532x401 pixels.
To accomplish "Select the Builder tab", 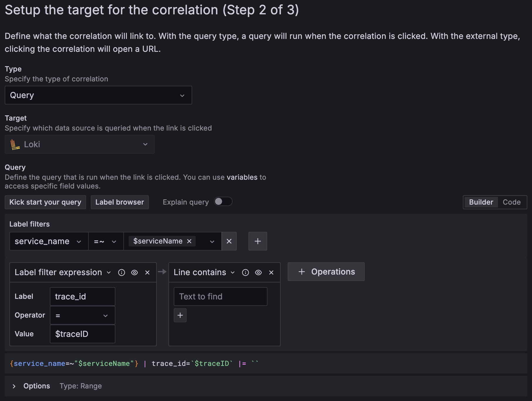I will (x=481, y=202).
